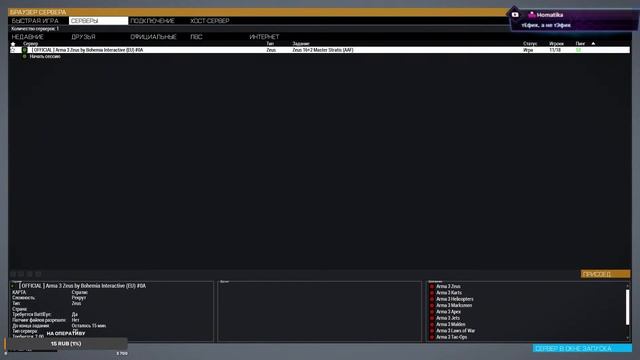Click СЕРВЕР В ОКНЕ ЗАПУСКА button
The height and width of the screenshot is (360, 640).
click(x=582, y=348)
